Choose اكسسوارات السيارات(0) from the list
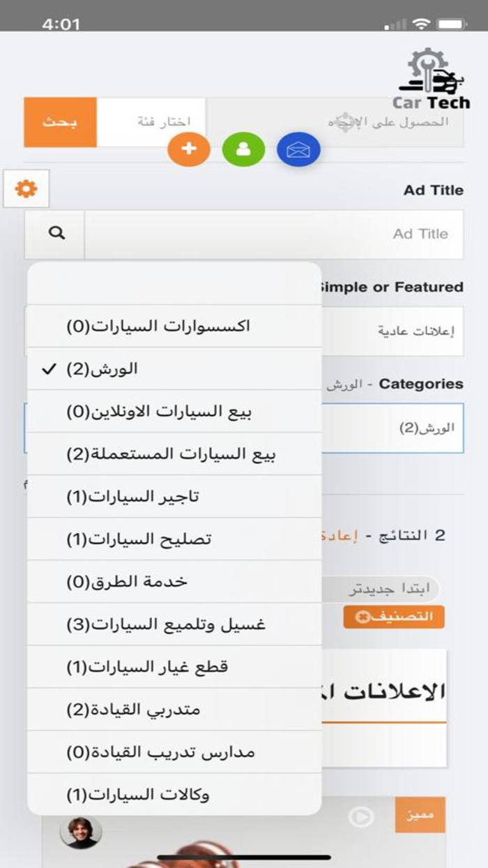 (x=174, y=326)
